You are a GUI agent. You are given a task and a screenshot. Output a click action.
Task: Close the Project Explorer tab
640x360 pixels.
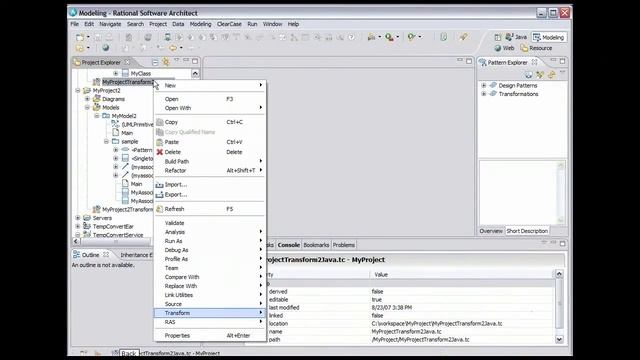tap(127, 62)
